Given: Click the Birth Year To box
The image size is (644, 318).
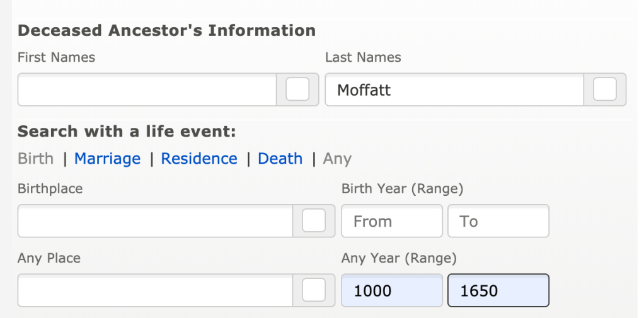Looking at the screenshot, I should 498,221.
